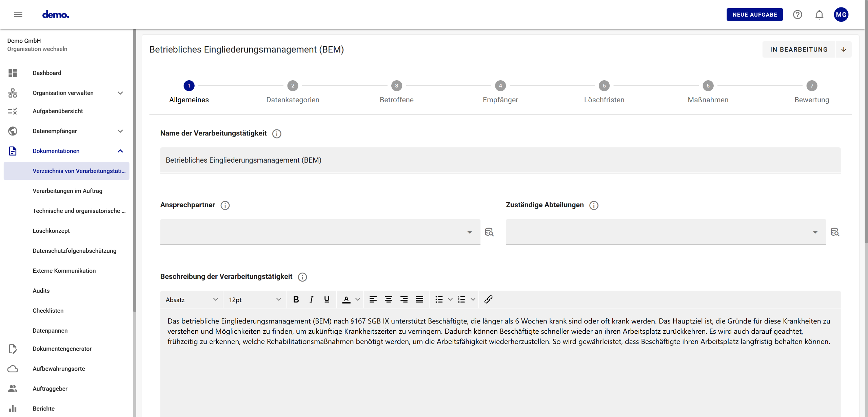Open the Absatz paragraph style dropdown
Viewport: 868px width, 417px height.
(x=191, y=299)
